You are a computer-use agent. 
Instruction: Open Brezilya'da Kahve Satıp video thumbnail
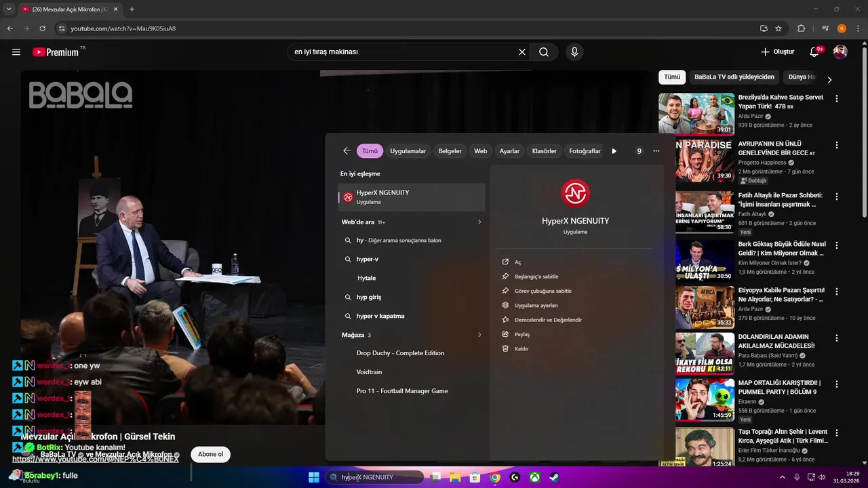pyautogui.click(x=696, y=114)
